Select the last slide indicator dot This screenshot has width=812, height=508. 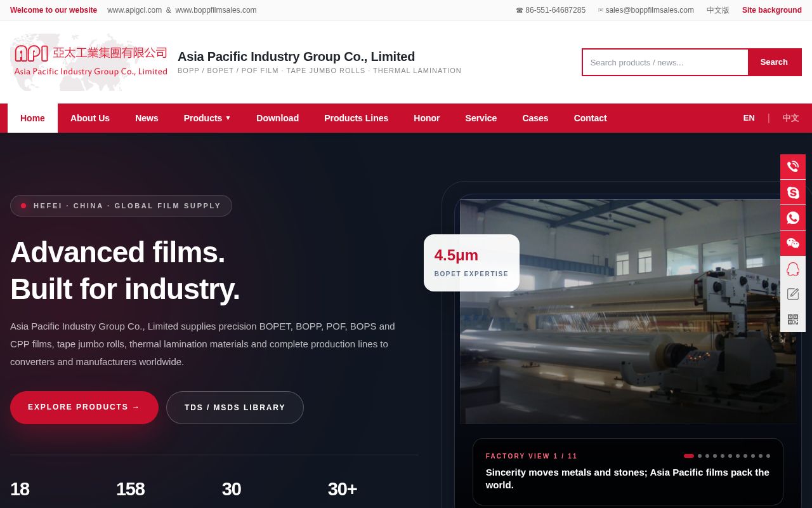[768, 456]
